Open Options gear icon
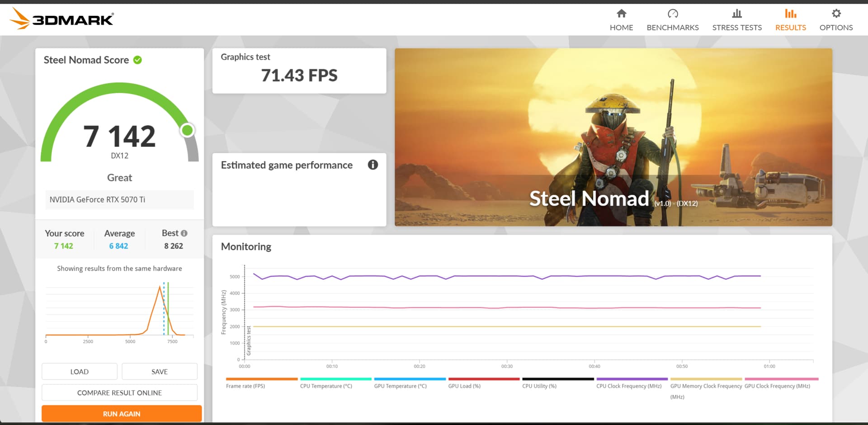The height and width of the screenshot is (425, 868). pyautogui.click(x=836, y=14)
